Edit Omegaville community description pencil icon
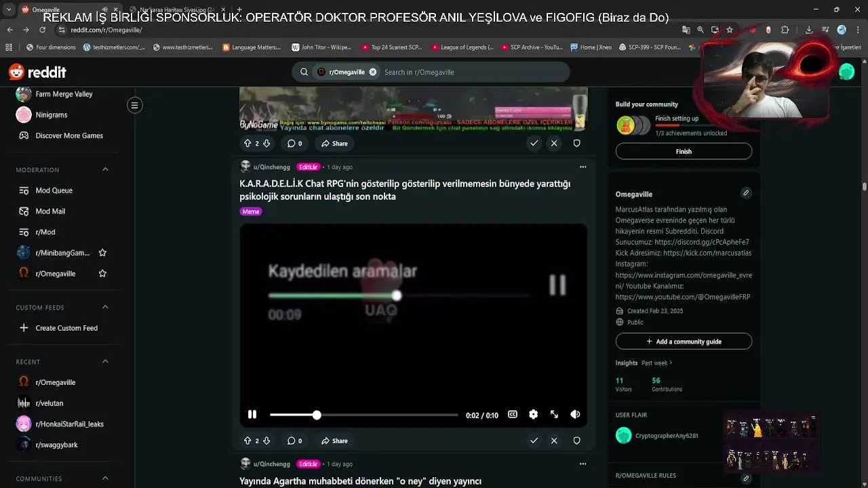Image resolution: width=868 pixels, height=488 pixels. [x=746, y=193]
